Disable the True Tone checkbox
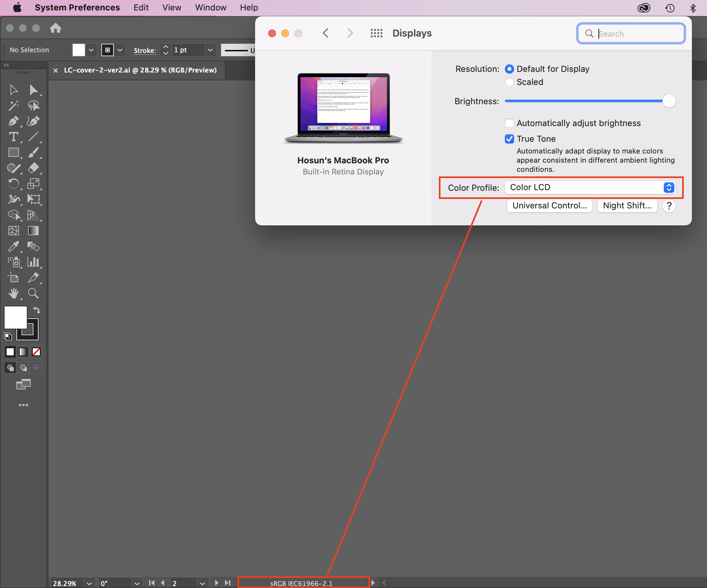The width and height of the screenshot is (707, 588). point(509,139)
